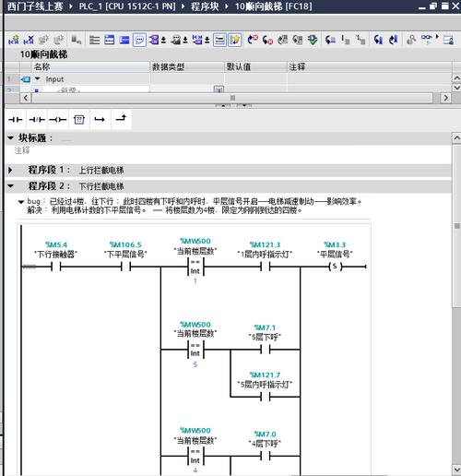This screenshot has width=461, height=476.
Task: Select the compare box with value 1
Action: pos(195,267)
